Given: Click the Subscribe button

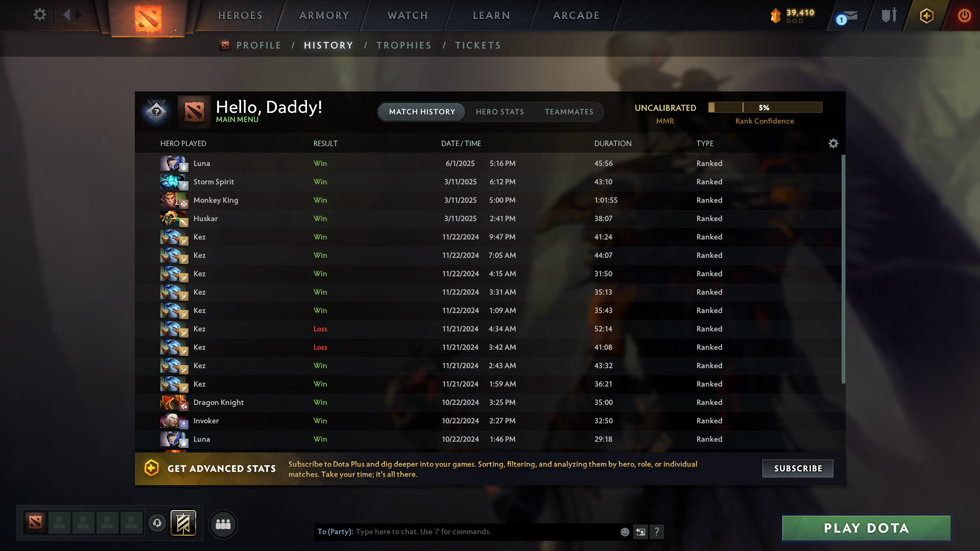Looking at the screenshot, I should coord(798,468).
